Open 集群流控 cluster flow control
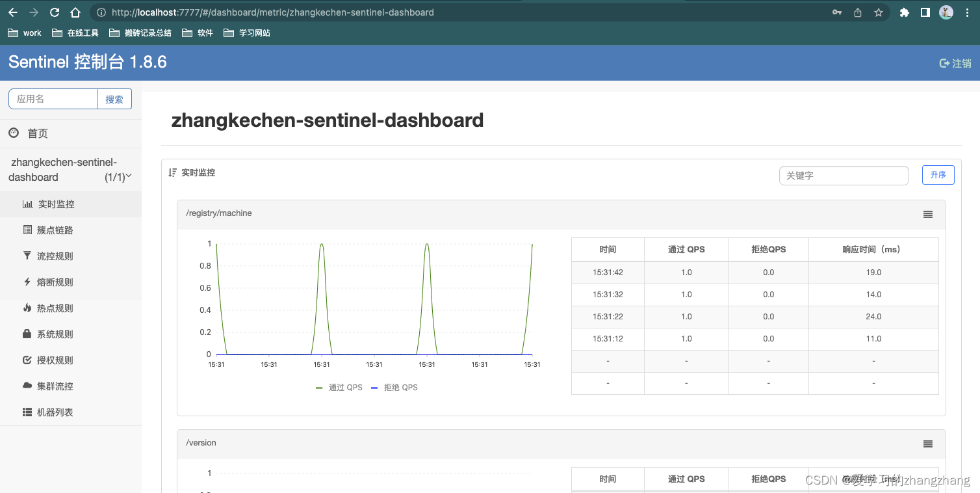The width and height of the screenshot is (980, 493). click(x=55, y=386)
